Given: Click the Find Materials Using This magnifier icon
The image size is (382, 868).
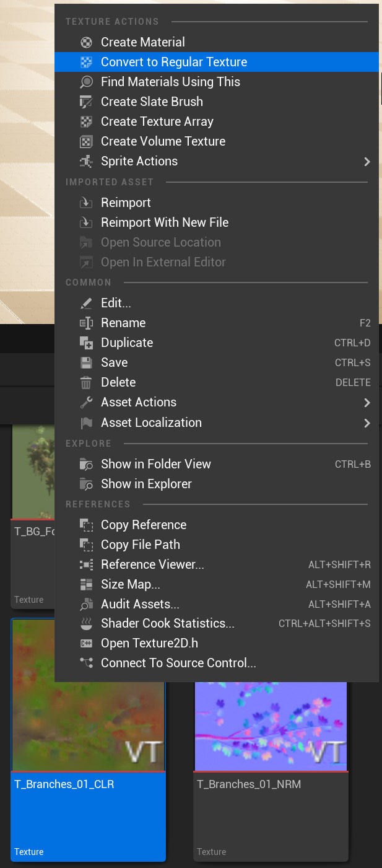Looking at the screenshot, I should [87, 82].
